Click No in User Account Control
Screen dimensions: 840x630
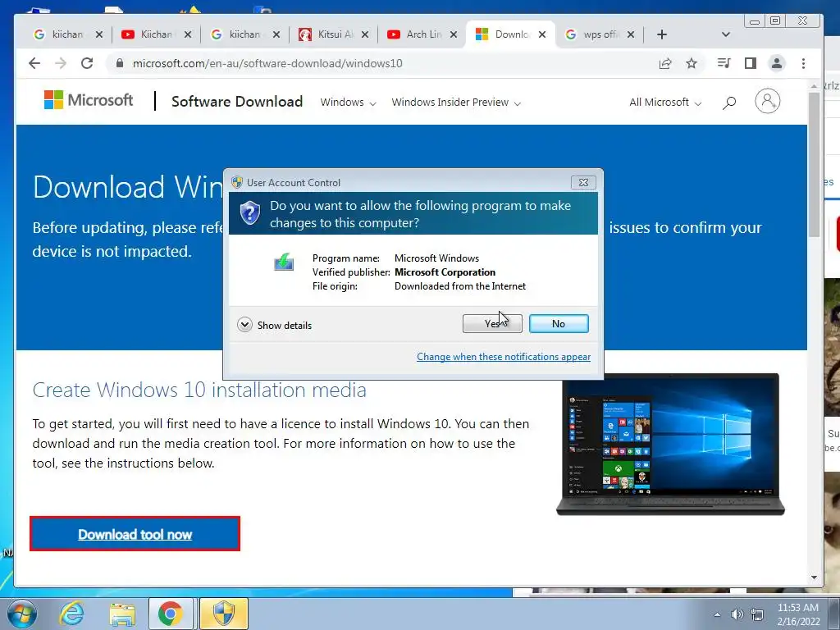559,323
